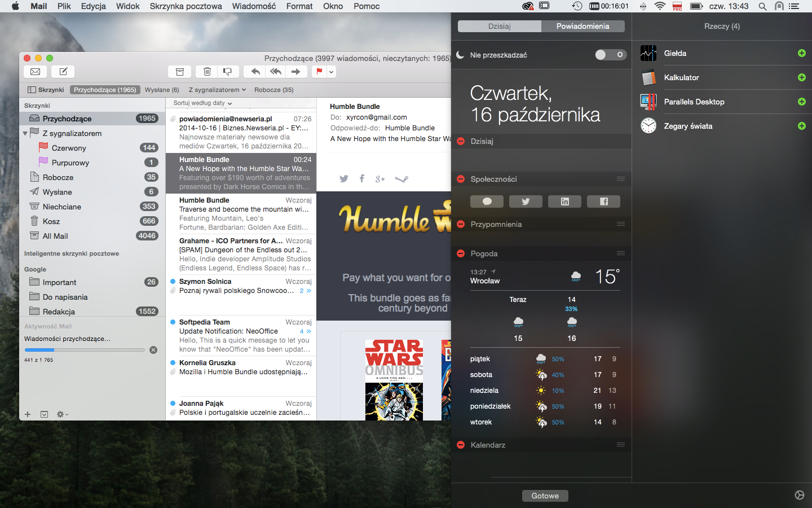Click Gotowe to finish editing widgets

tap(545, 496)
